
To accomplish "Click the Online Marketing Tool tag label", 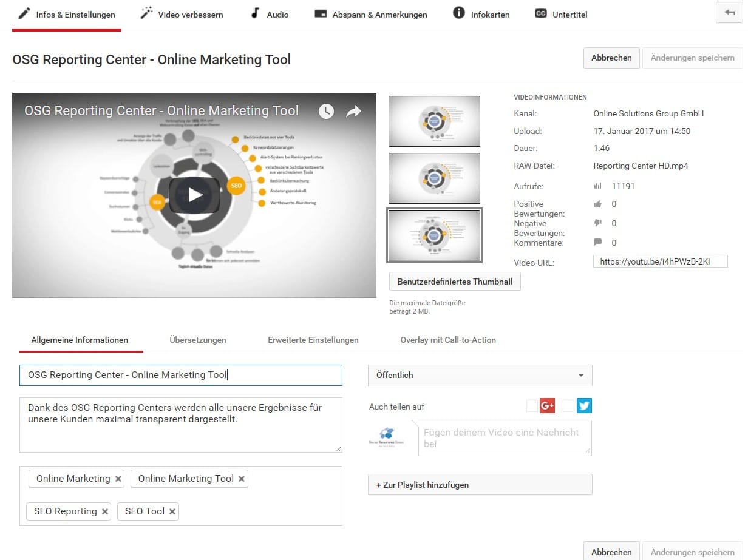I will [x=186, y=479].
